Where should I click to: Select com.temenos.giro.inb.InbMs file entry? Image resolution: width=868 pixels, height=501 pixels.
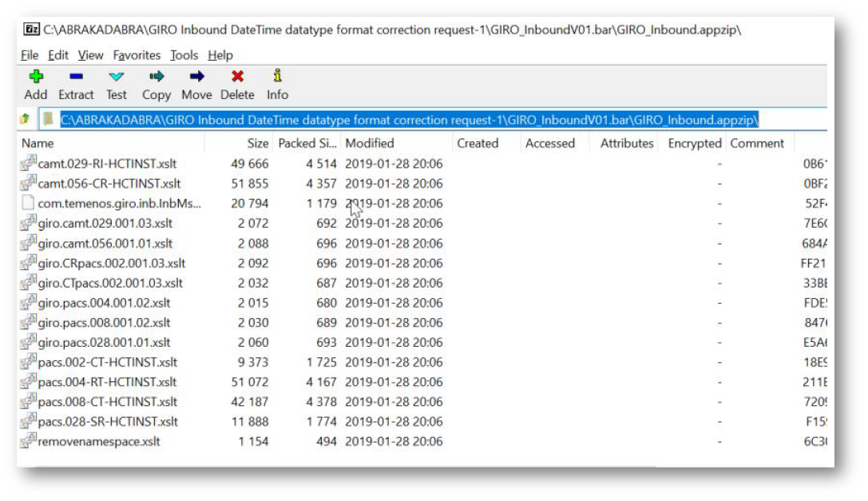pos(119,204)
